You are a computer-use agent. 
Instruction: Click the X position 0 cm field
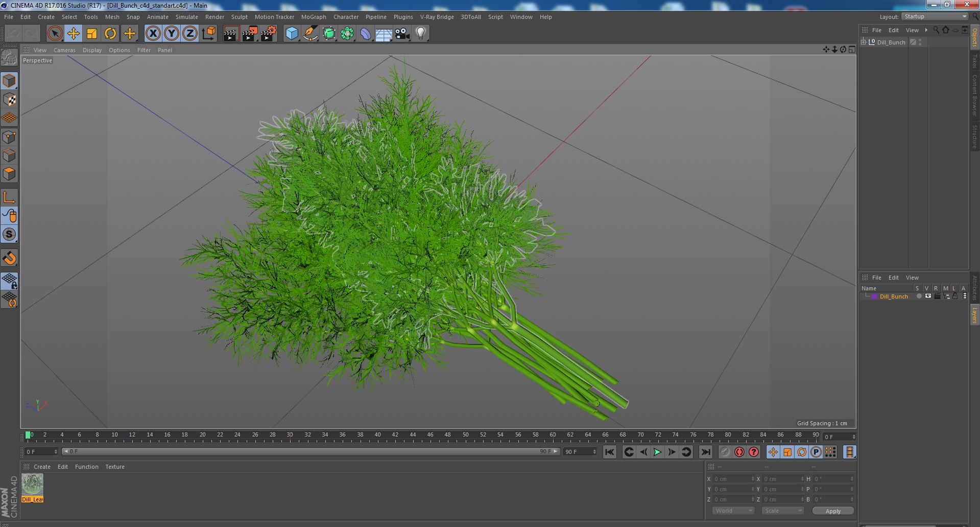733,479
